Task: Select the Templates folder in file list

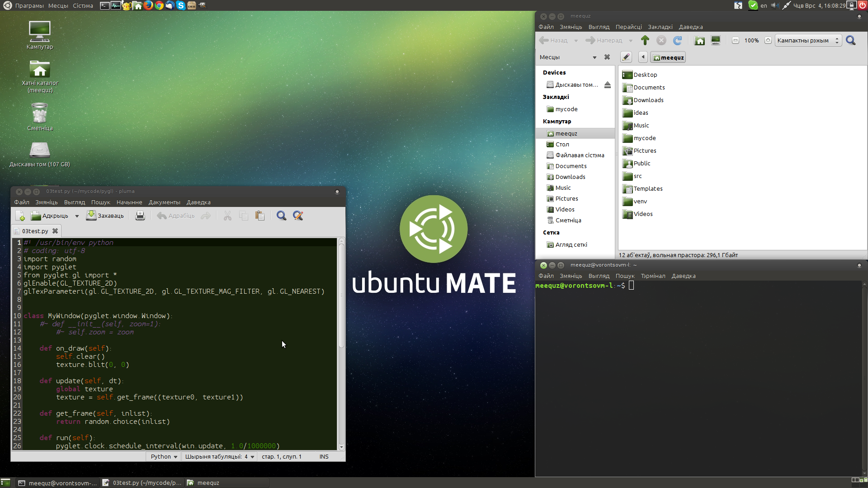Action: tap(642, 189)
